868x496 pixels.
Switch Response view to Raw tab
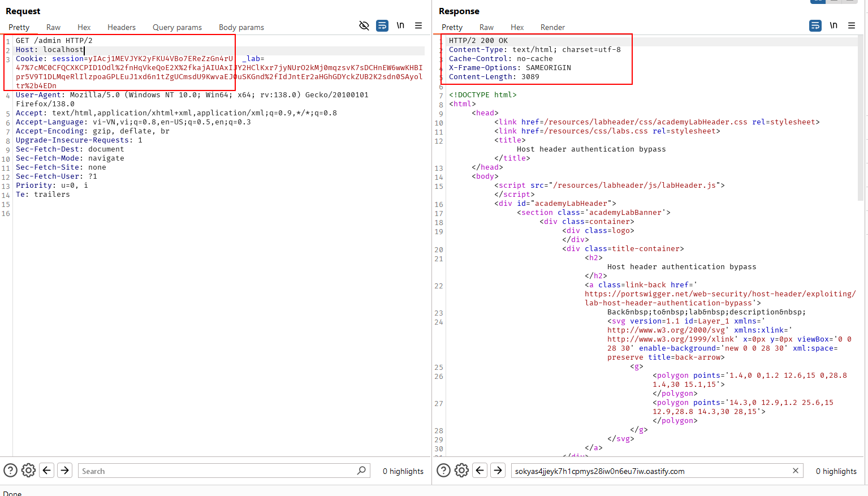486,27
